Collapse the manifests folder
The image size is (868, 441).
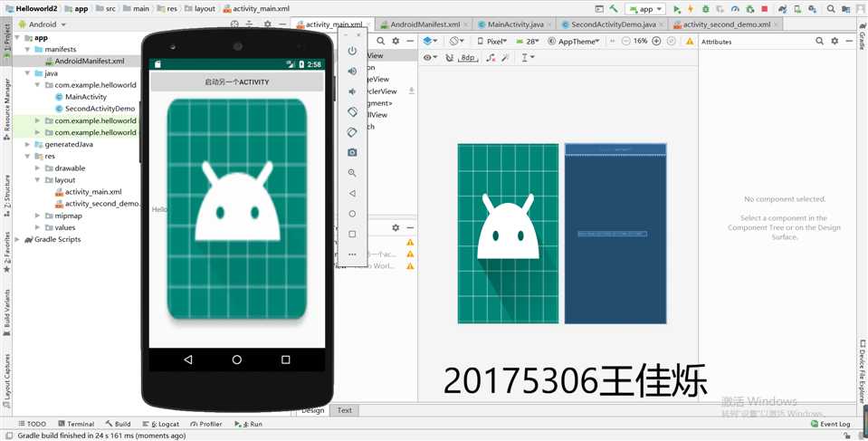[28, 49]
